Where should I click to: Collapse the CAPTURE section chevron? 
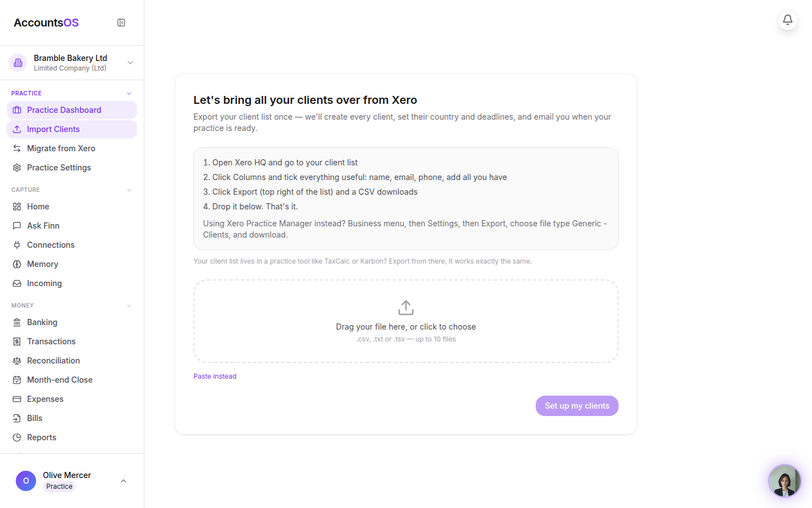pos(129,190)
